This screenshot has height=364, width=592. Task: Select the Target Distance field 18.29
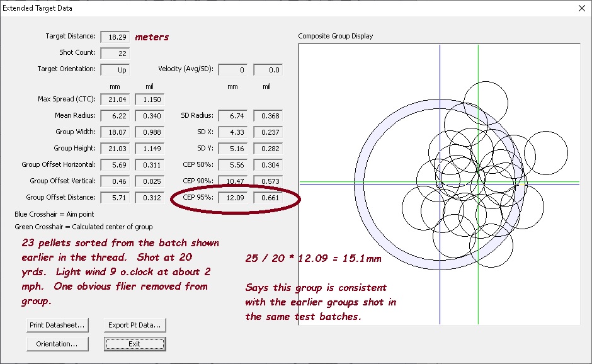click(115, 37)
